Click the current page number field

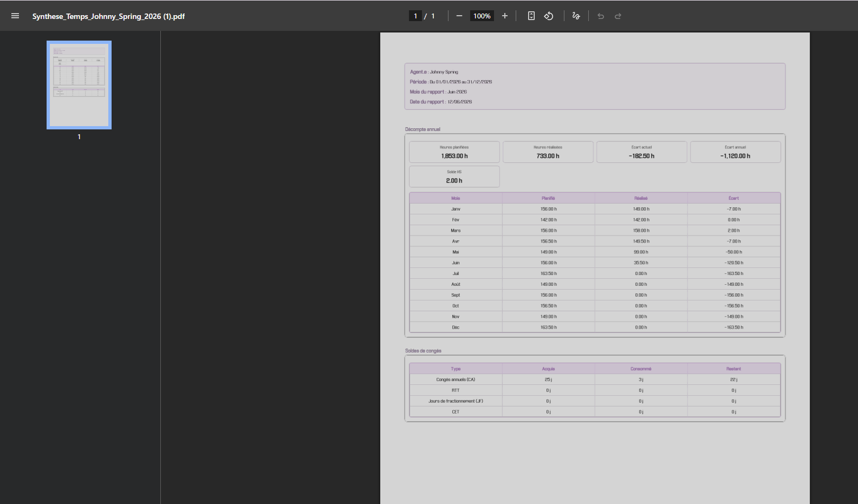[x=415, y=16]
